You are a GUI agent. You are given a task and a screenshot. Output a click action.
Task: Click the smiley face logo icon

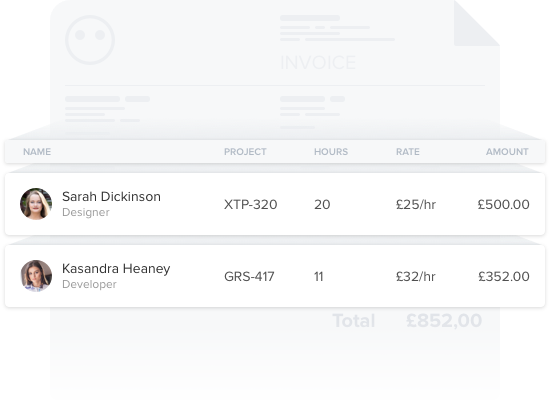90,40
